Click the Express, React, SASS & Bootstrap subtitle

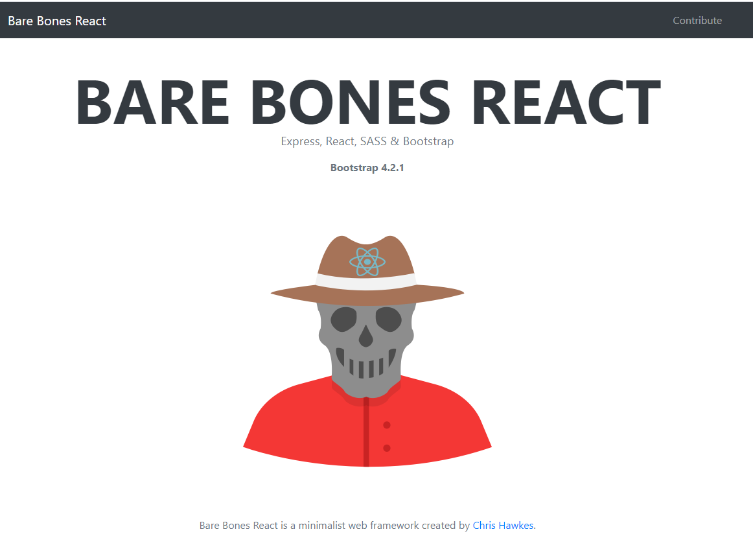click(367, 141)
